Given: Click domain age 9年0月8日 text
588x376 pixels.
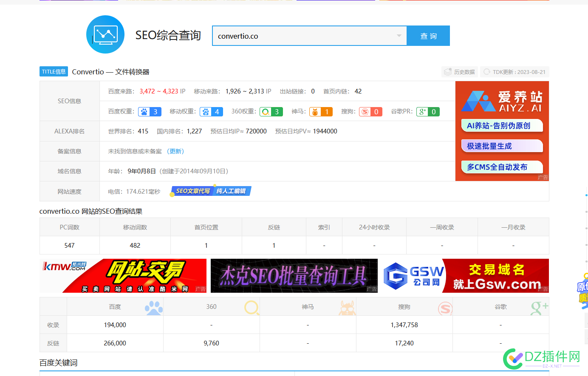Looking at the screenshot, I should click(x=142, y=171).
